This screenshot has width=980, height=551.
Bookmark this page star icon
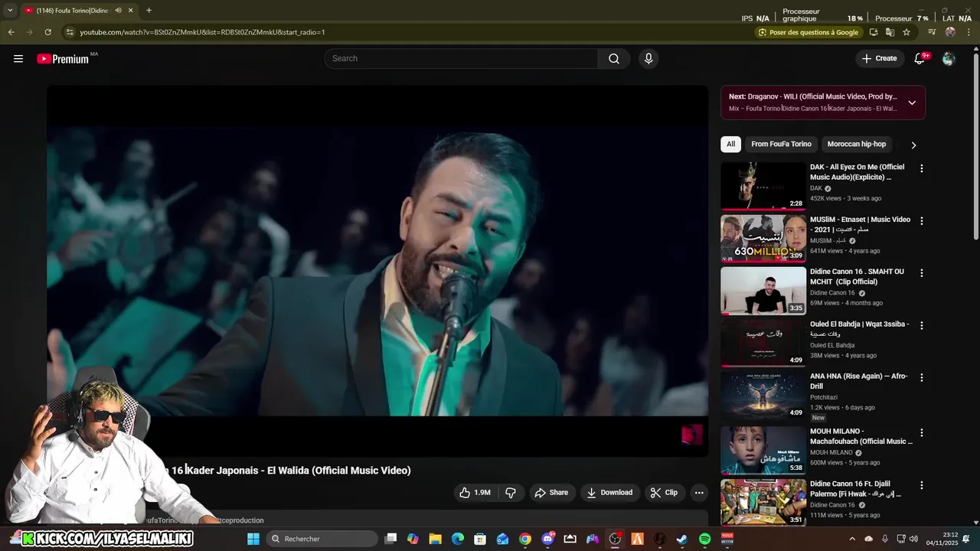[906, 32]
